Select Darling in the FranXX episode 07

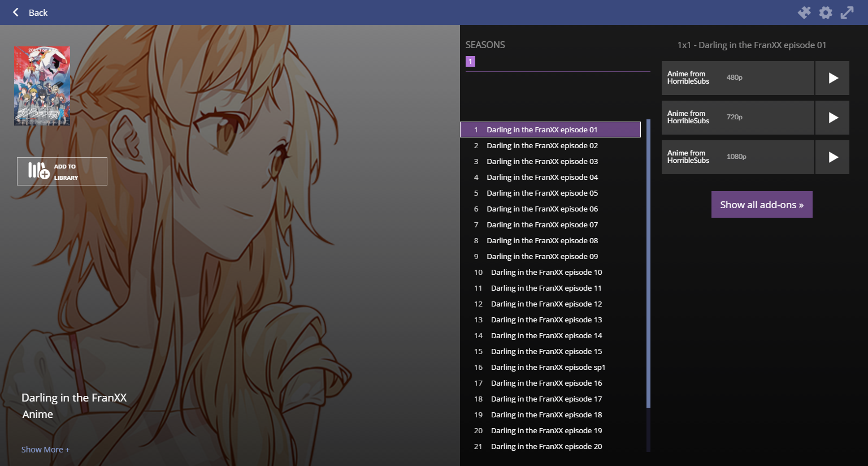(550, 225)
